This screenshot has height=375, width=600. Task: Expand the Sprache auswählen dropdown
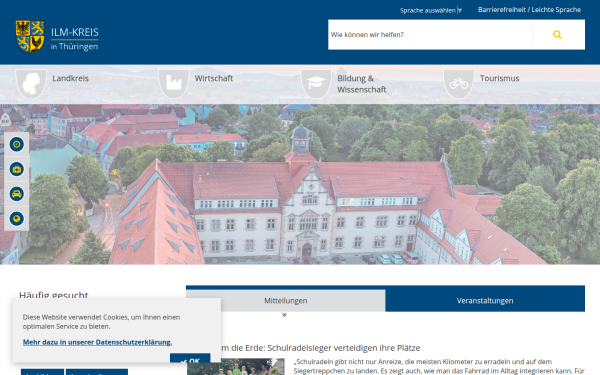click(x=431, y=10)
